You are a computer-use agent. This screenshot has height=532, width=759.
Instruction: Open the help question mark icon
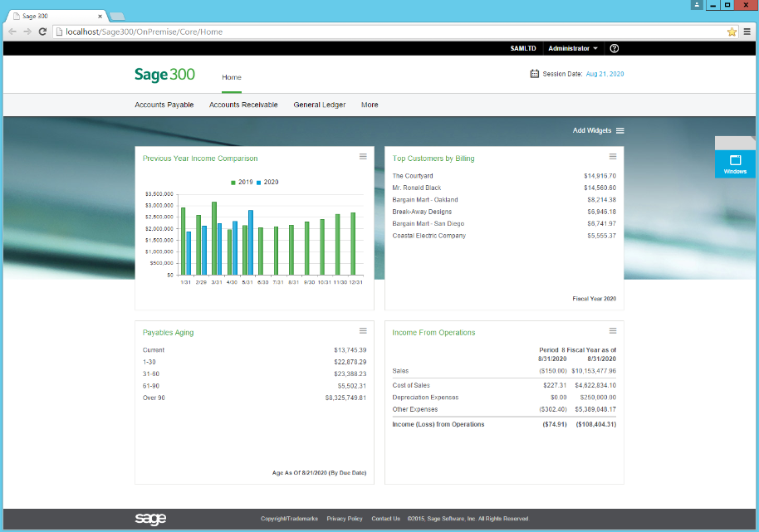click(x=614, y=48)
